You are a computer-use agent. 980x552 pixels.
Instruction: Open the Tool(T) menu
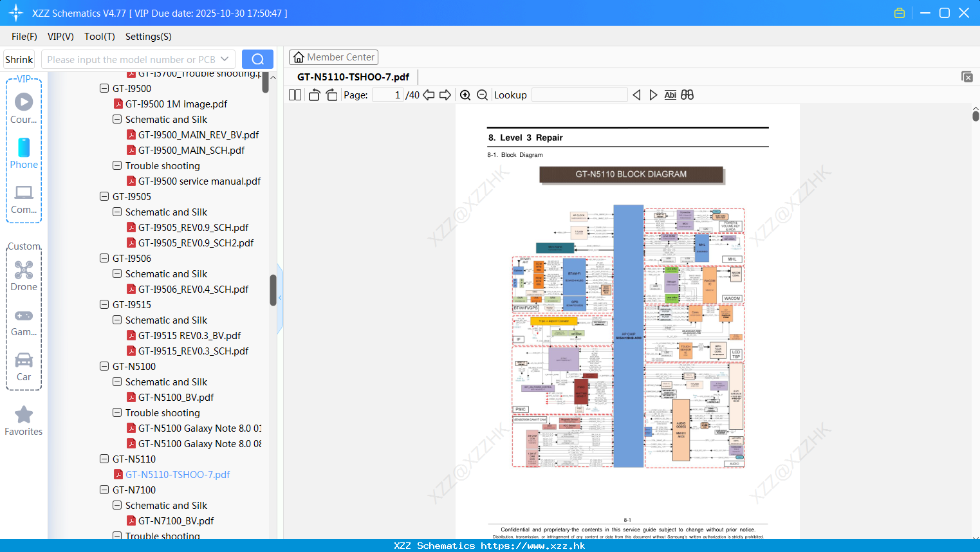100,36
